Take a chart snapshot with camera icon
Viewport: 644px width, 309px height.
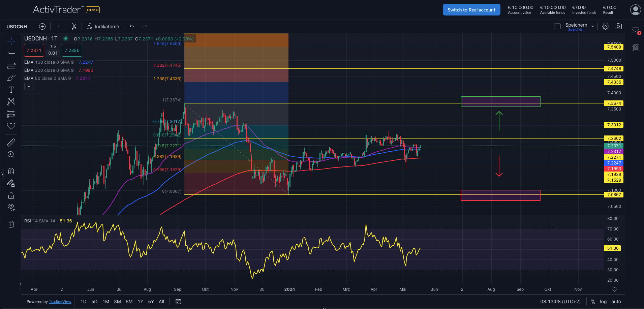pos(618,26)
